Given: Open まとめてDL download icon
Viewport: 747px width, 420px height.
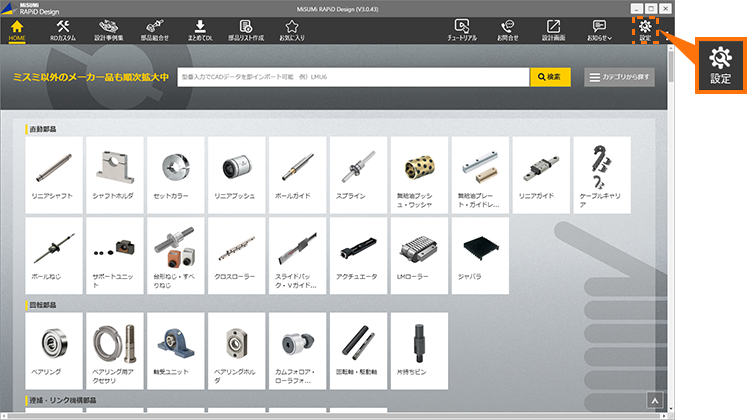Looking at the screenshot, I should [x=200, y=30].
